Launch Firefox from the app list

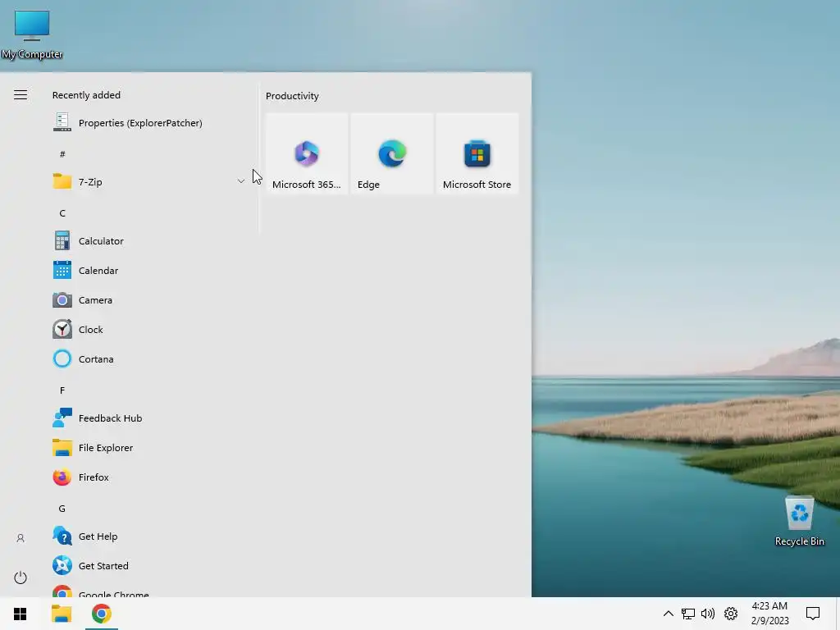(148, 477)
